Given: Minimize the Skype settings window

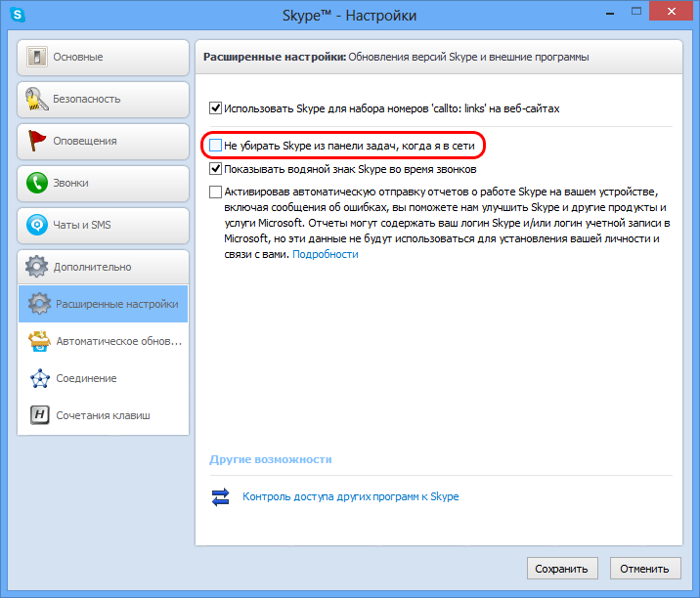Looking at the screenshot, I should point(610,14).
